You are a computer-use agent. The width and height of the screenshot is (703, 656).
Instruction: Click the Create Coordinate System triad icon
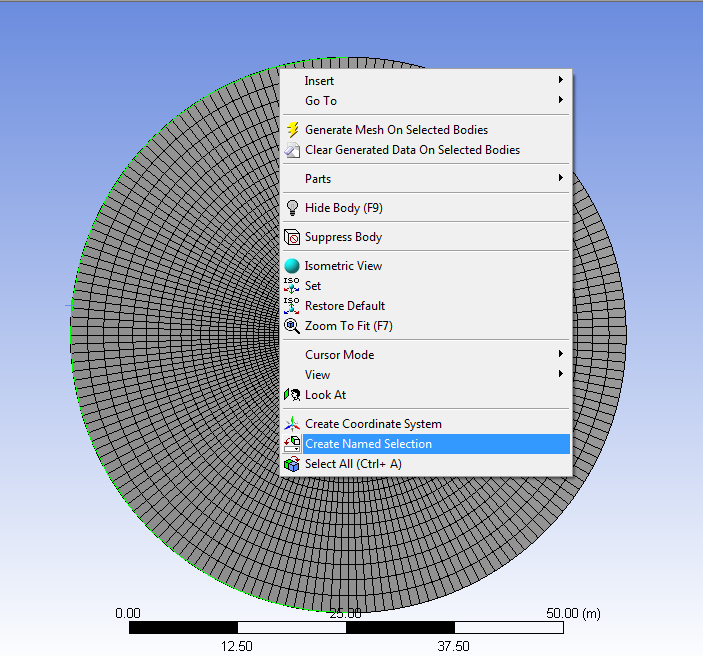tap(292, 424)
